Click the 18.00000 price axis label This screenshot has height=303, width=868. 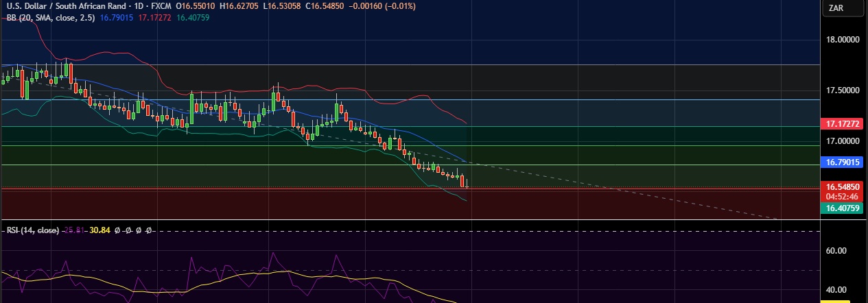click(843, 40)
